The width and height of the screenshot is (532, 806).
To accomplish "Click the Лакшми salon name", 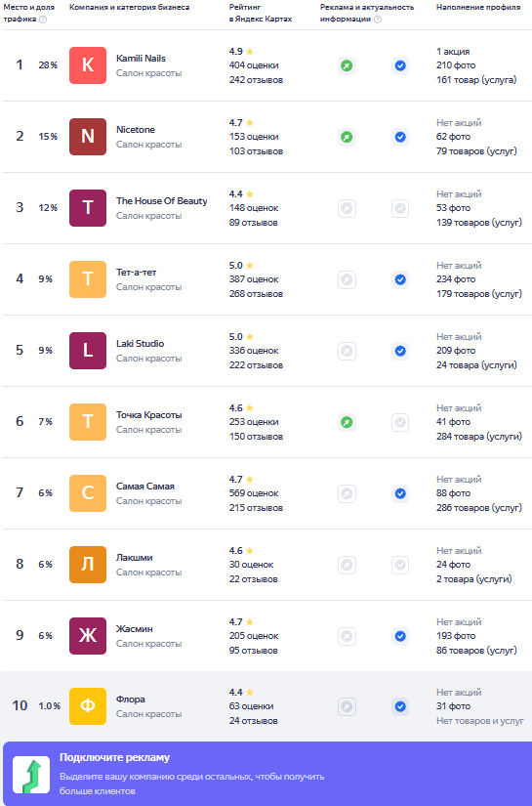I will (134, 557).
